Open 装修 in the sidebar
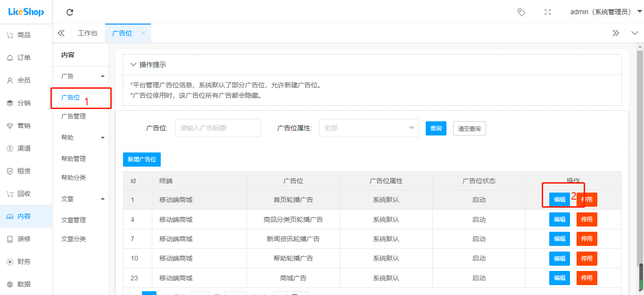The height and width of the screenshot is (295, 644). click(26, 239)
